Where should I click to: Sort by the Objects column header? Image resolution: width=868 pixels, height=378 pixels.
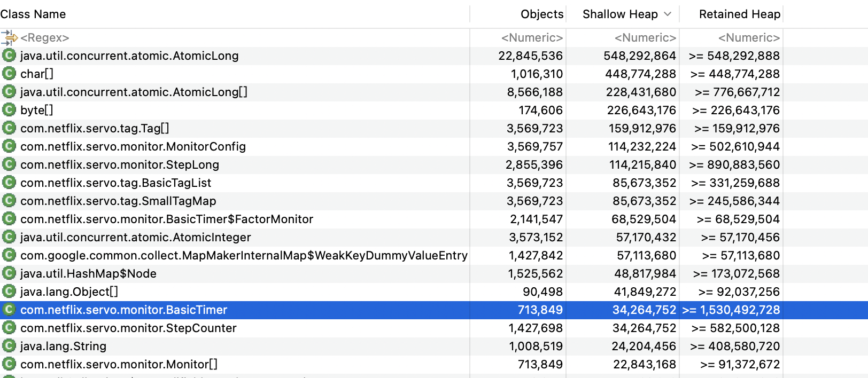[542, 14]
